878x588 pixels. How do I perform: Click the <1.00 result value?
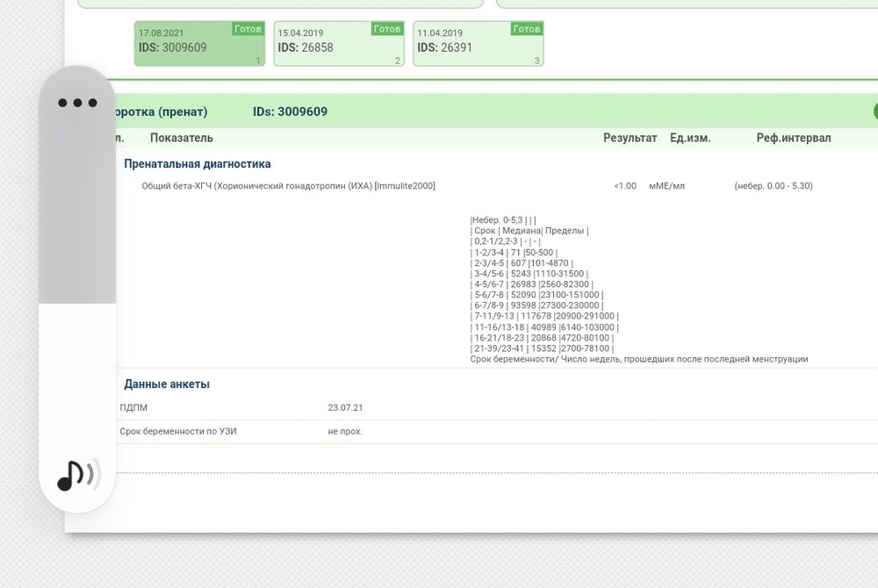tap(625, 186)
